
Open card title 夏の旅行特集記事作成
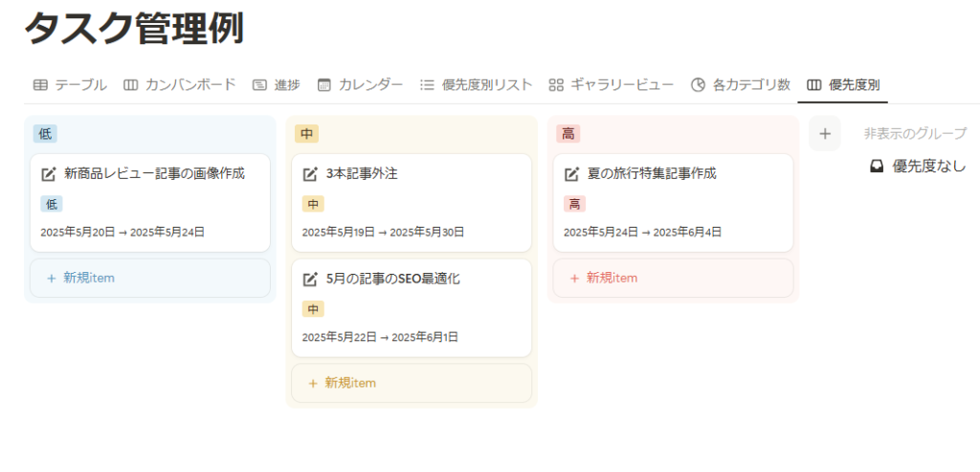(x=651, y=174)
